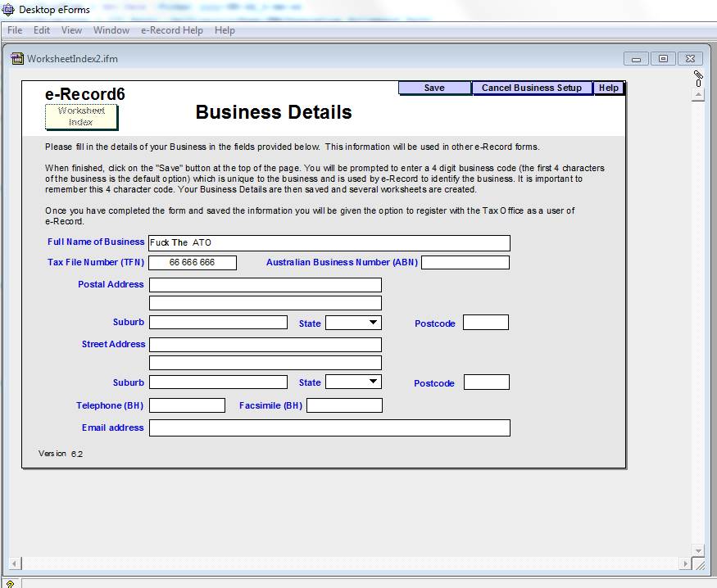Image resolution: width=717 pixels, height=588 pixels.
Task: Click the horizontal scrollbar right arrow
Action: click(685, 564)
